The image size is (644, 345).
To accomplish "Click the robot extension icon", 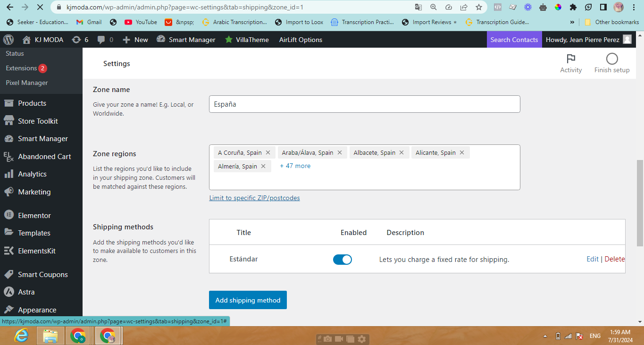I will (543, 7).
